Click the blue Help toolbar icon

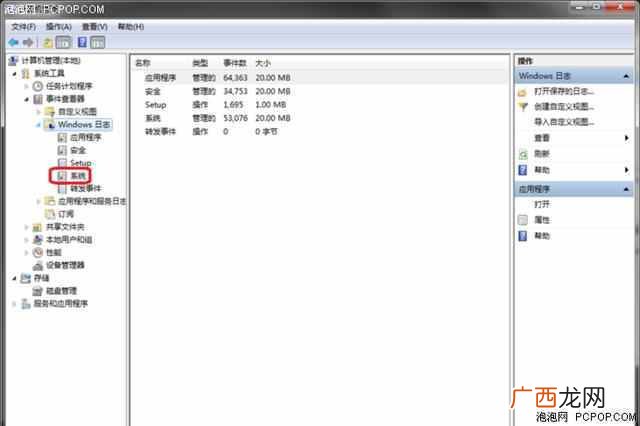(82, 42)
